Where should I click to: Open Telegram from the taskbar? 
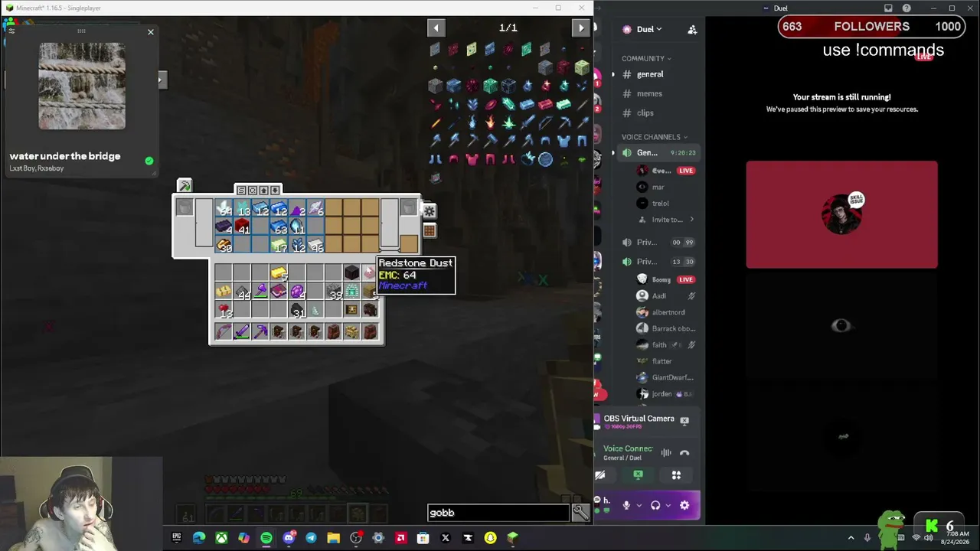pyautogui.click(x=311, y=538)
